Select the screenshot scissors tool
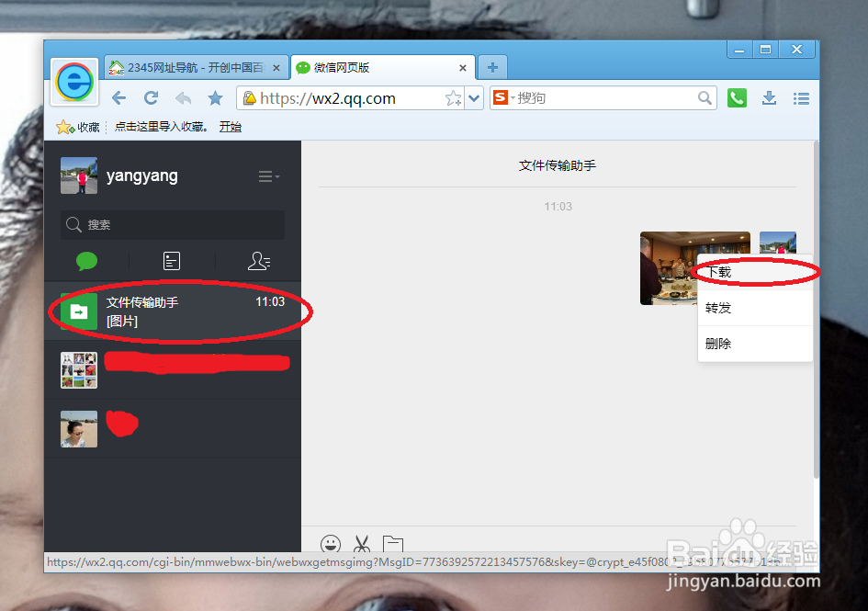The image size is (868, 611). click(362, 544)
